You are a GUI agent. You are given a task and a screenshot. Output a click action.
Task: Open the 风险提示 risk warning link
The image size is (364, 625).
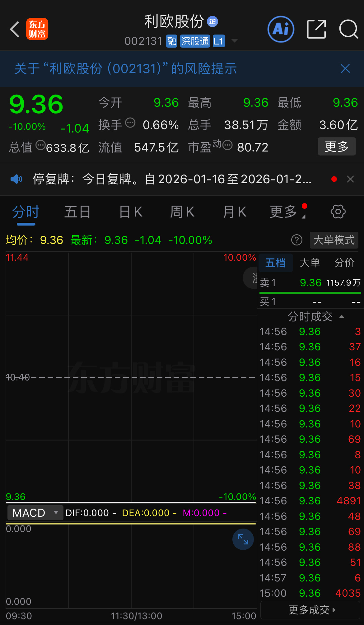(x=126, y=68)
